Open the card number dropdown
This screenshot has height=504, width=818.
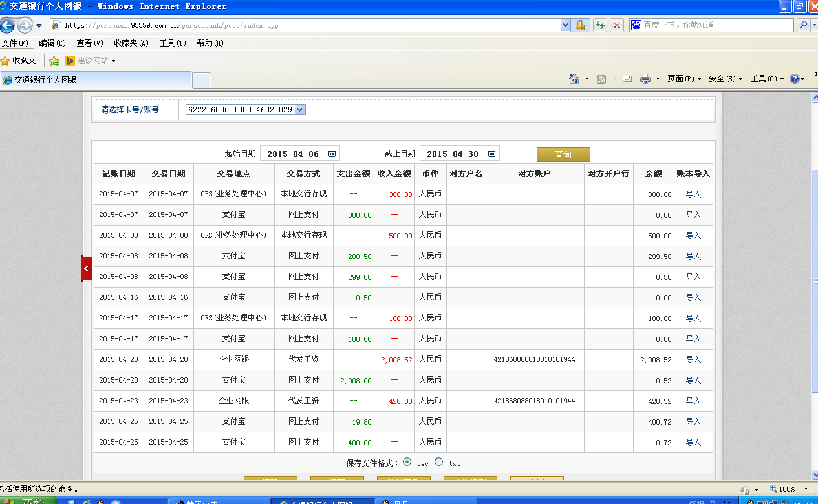coord(299,110)
